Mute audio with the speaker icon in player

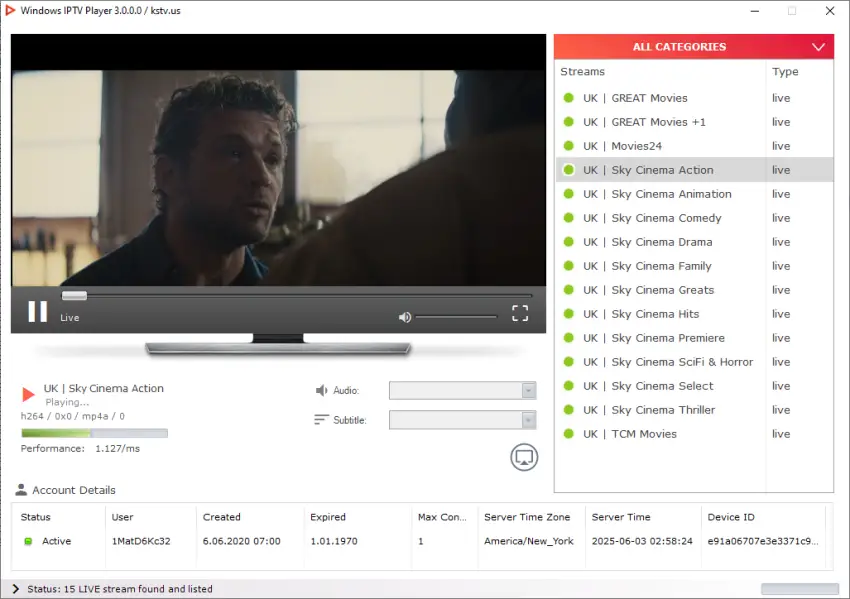pyautogui.click(x=404, y=317)
